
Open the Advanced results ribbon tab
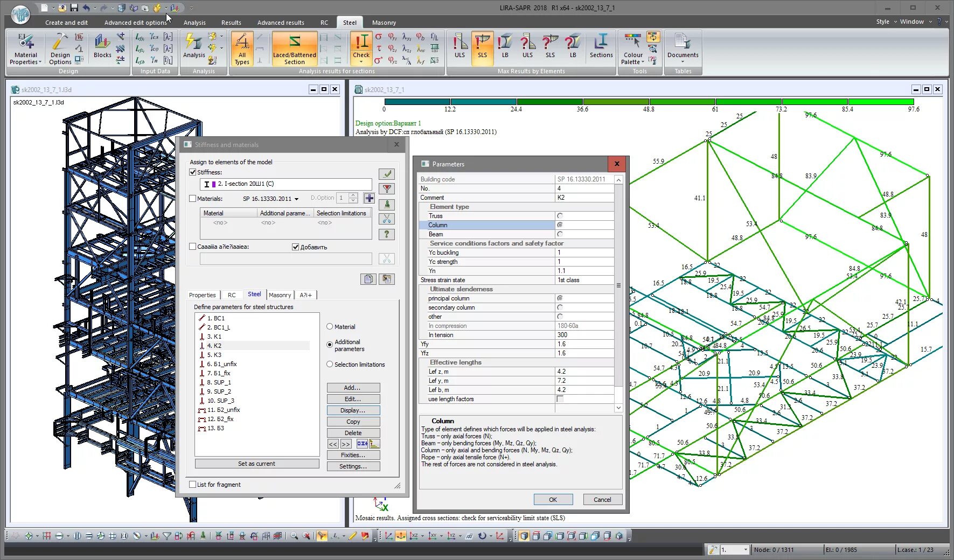point(281,23)
